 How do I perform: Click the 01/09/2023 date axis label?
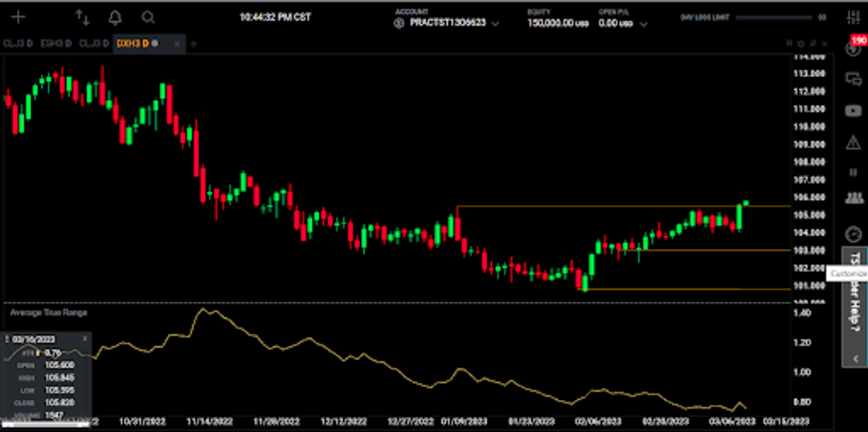[x=465, y=422]
